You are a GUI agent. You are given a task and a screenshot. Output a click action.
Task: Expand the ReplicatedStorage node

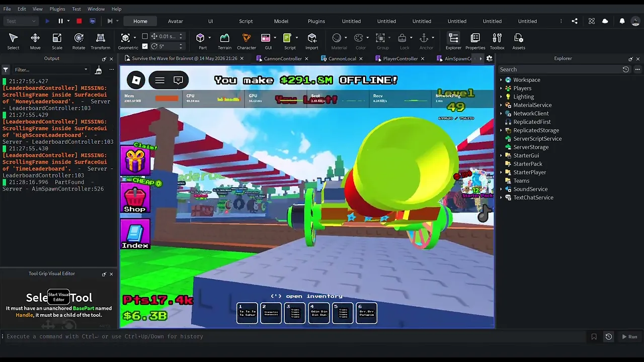(x=501, y=130)
